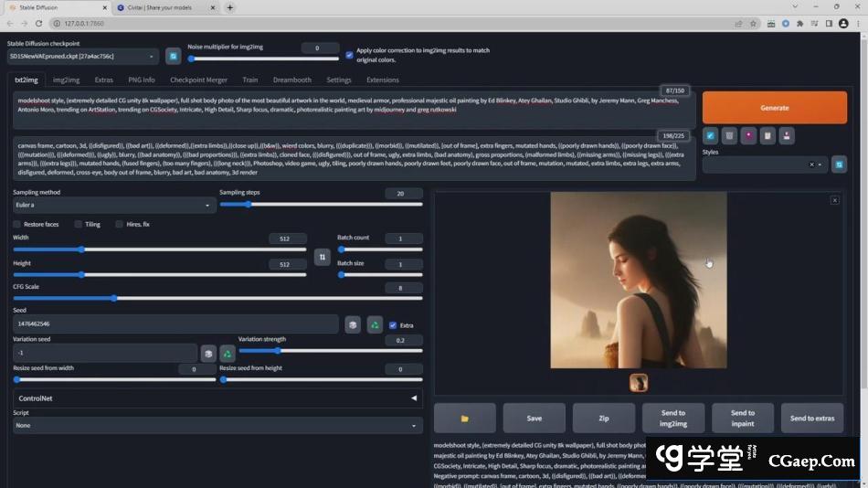Open the Sampling method dropdown
This screenshot has width=868, height=488.
(112, 205)
